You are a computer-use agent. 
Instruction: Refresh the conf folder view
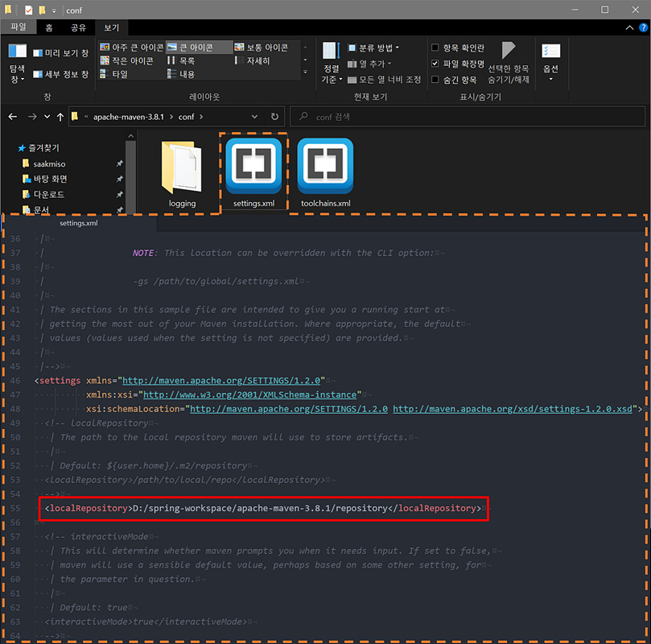click(x=274, y=117)
